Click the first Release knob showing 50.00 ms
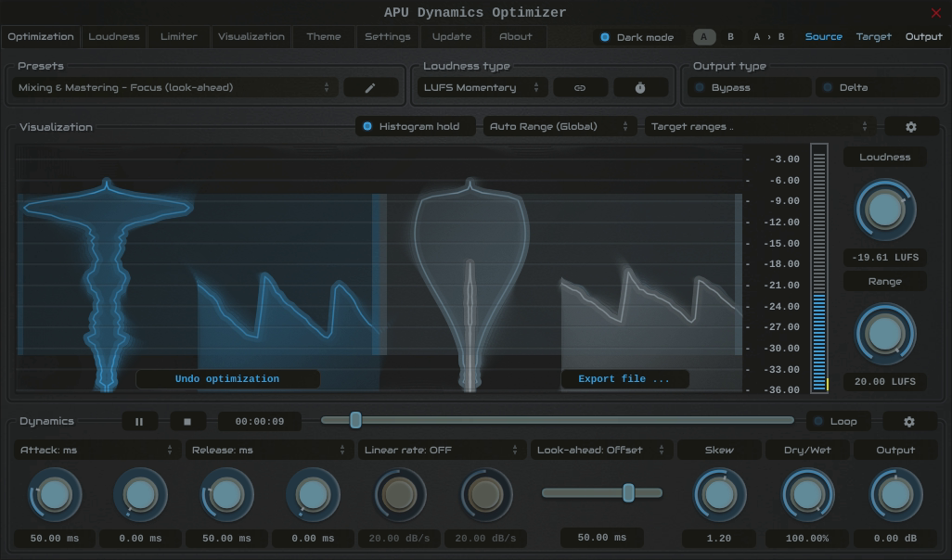The width and height of the screenshot is (952, 560). tap(226, 495)
